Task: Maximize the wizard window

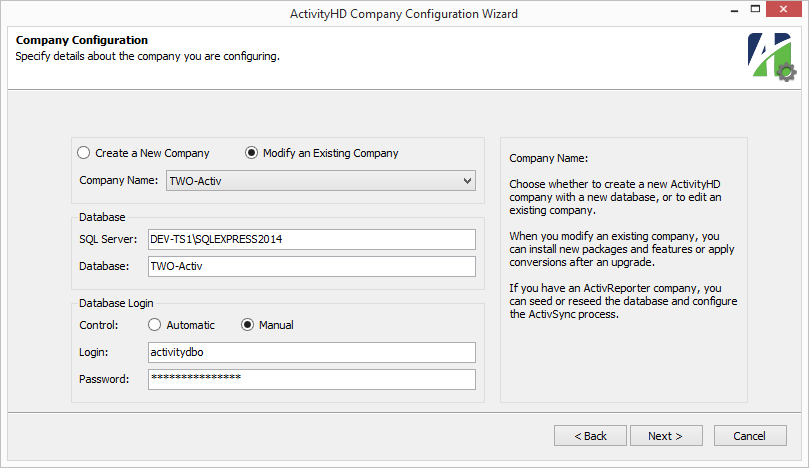Action: 755,9
